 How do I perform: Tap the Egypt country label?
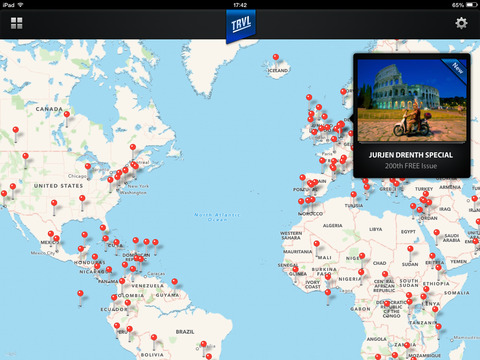click(x=408, y=232)
